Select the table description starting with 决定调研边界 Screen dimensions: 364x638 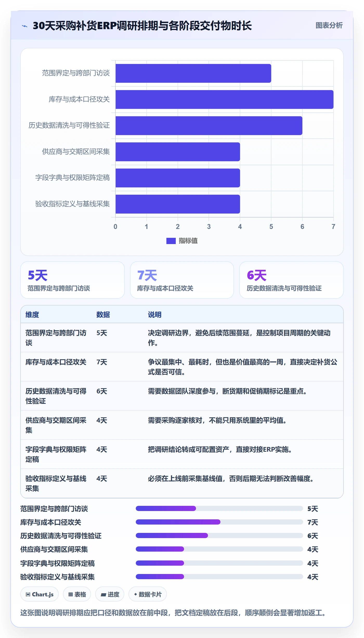[239, 338]
